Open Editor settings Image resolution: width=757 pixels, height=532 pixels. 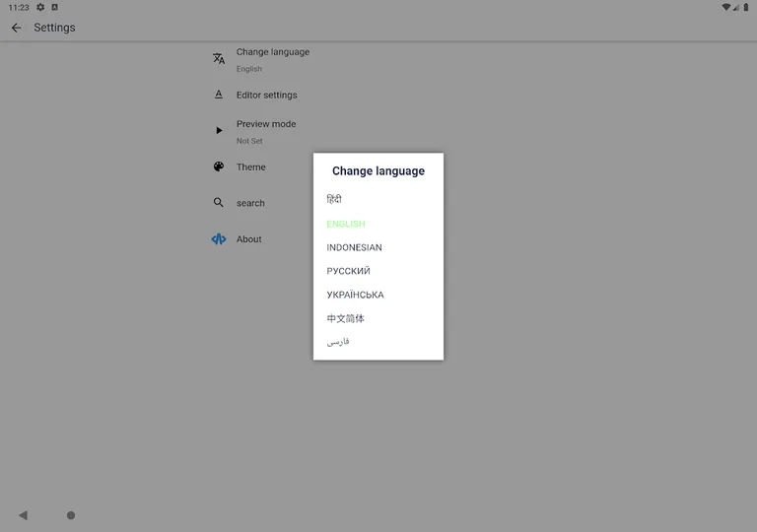[378, 96]
